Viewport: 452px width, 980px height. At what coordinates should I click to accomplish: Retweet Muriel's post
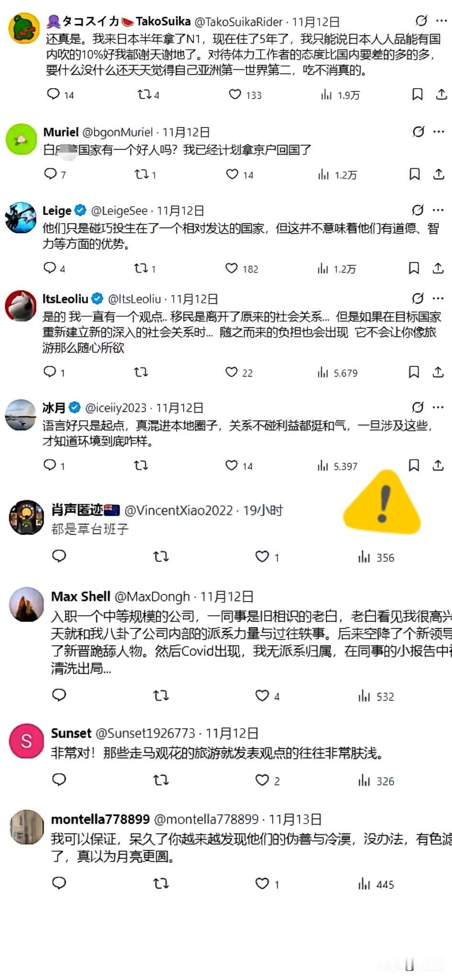coord(142,174)
